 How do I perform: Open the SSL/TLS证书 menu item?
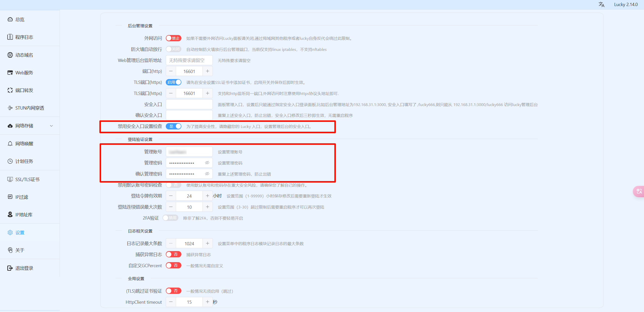[27, 179]
